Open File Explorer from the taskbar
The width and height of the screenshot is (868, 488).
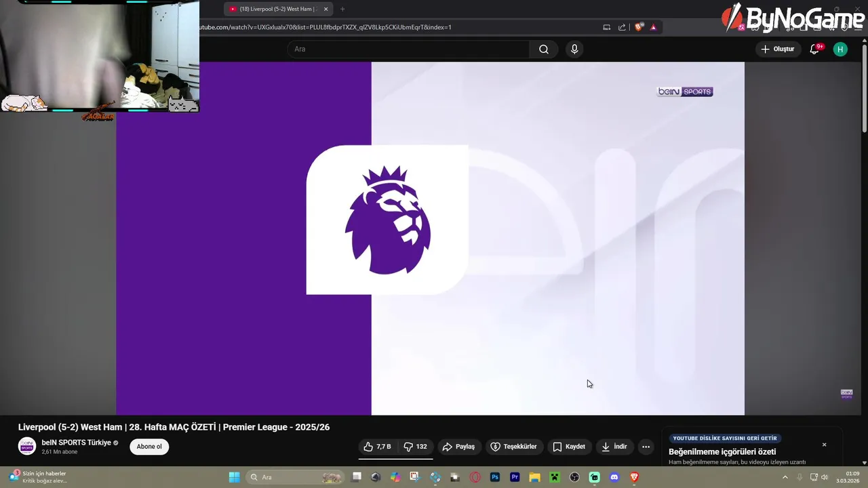pyautogui.click(x=534, y=477)
